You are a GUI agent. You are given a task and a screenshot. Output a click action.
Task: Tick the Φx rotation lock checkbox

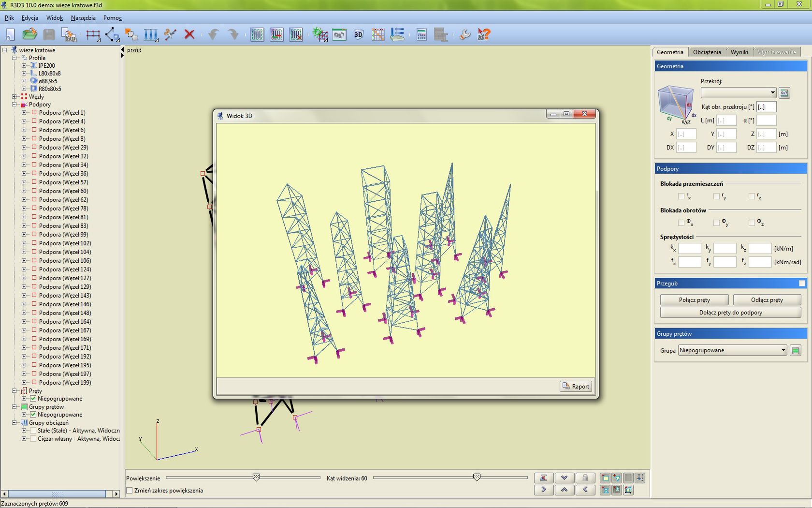click(681, 223)
